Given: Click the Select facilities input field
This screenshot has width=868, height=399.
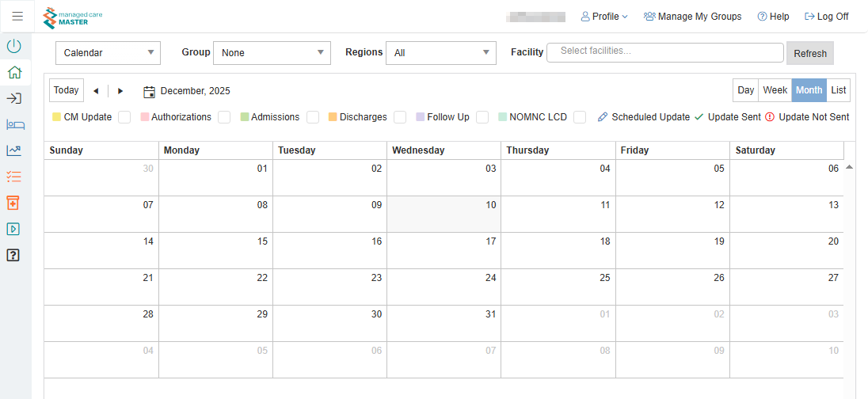Looking at the screenshot, I should pyautogui.click(x=665, y=53).
